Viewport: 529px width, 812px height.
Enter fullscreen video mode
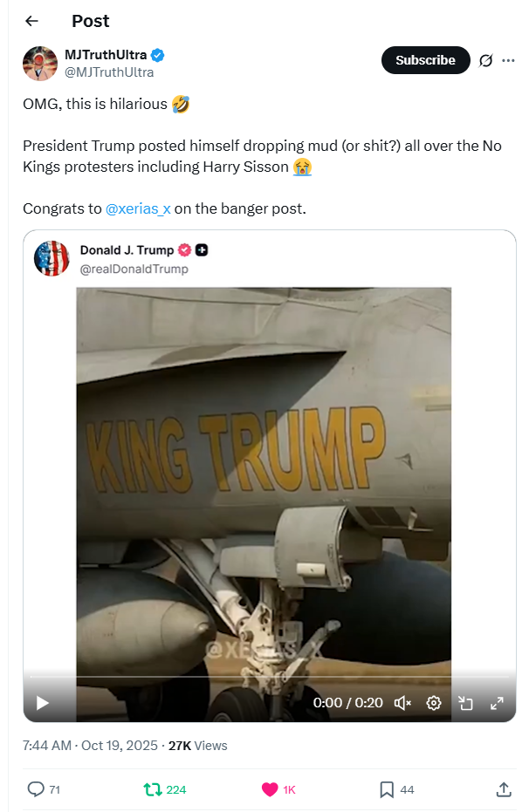coord(497,702)
